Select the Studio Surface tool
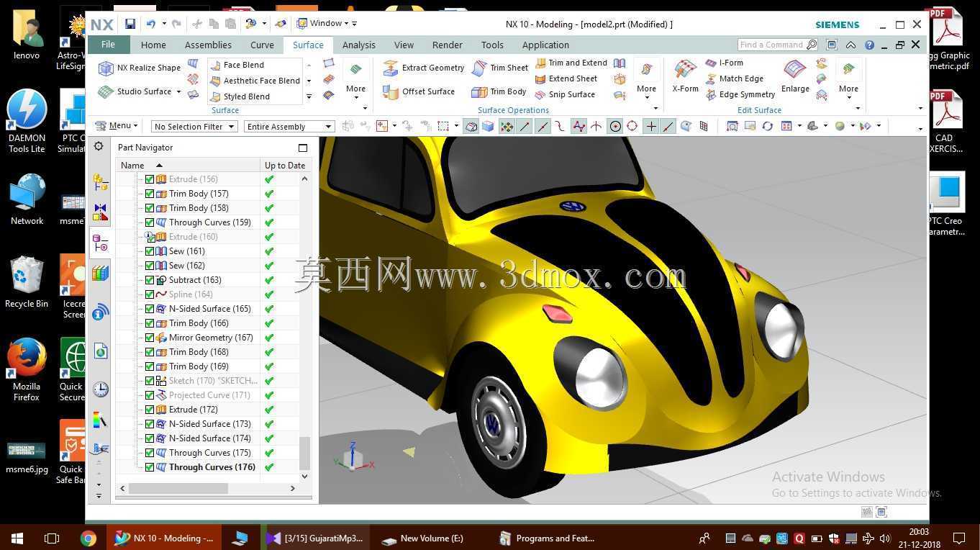The width and height of the screenshot is (980, 550). click(136, 91)
